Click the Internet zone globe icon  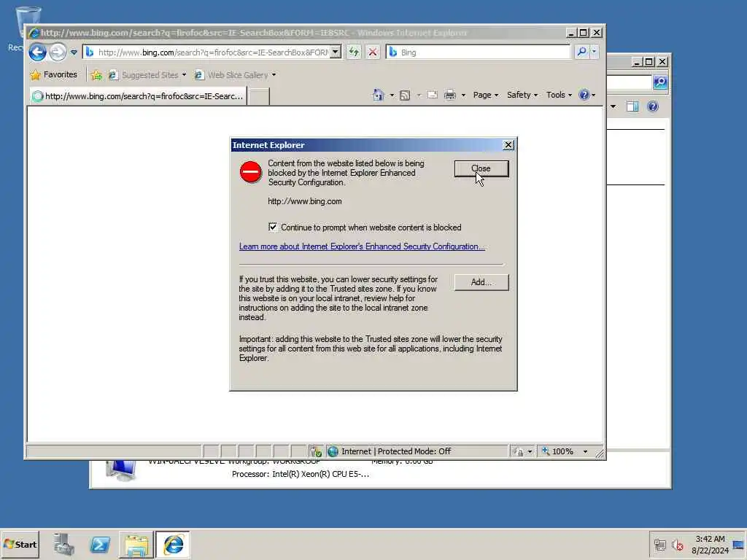coord(333,451)
